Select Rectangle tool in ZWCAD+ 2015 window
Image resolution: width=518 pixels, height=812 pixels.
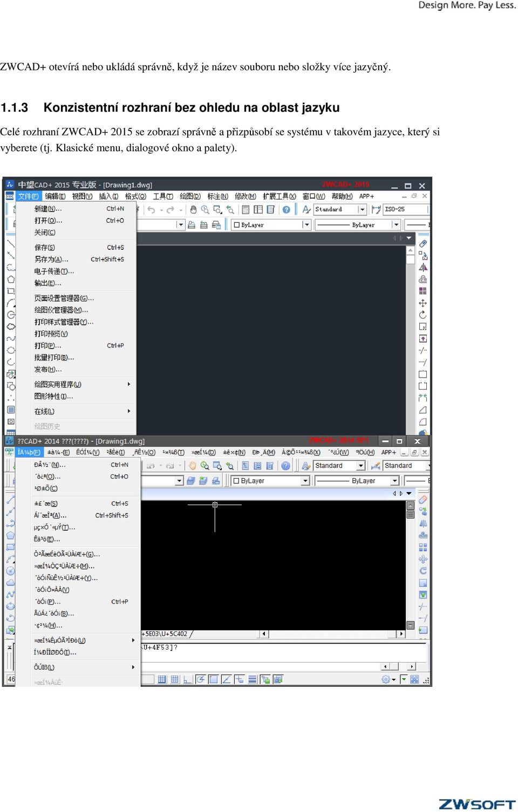pos(10,291)
